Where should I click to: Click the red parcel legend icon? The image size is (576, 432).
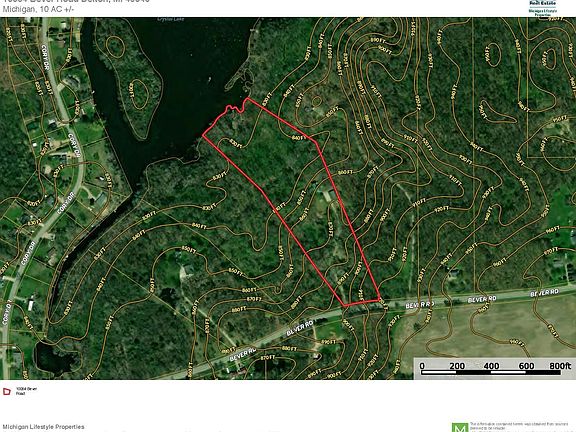pyautogui.click(x=7, y=391)
